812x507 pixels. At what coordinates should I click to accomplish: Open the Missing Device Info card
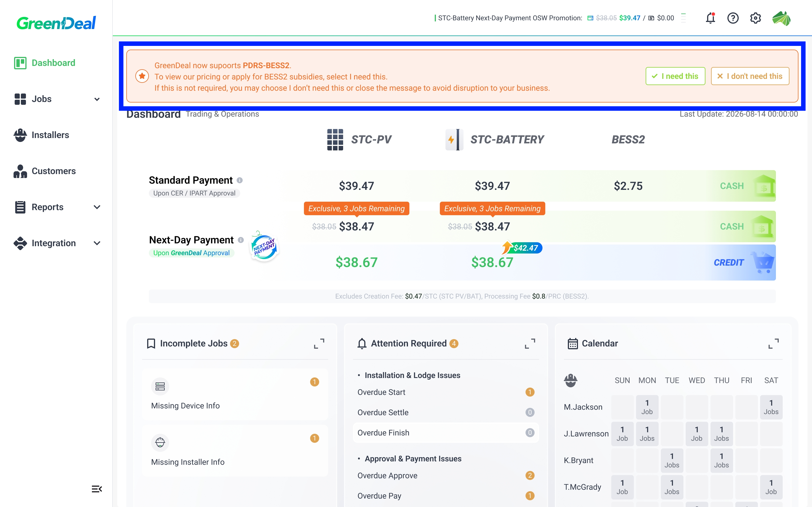235,394
